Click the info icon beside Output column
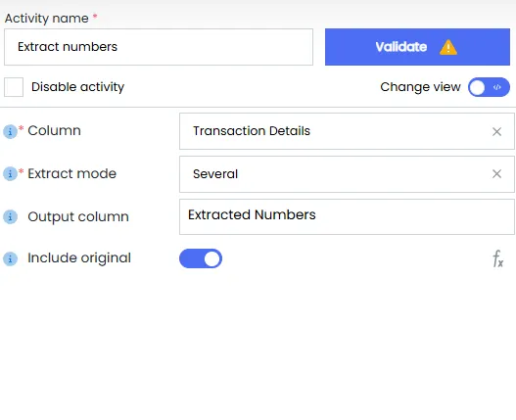Screen dimensions: 516x420 (10, 217)
